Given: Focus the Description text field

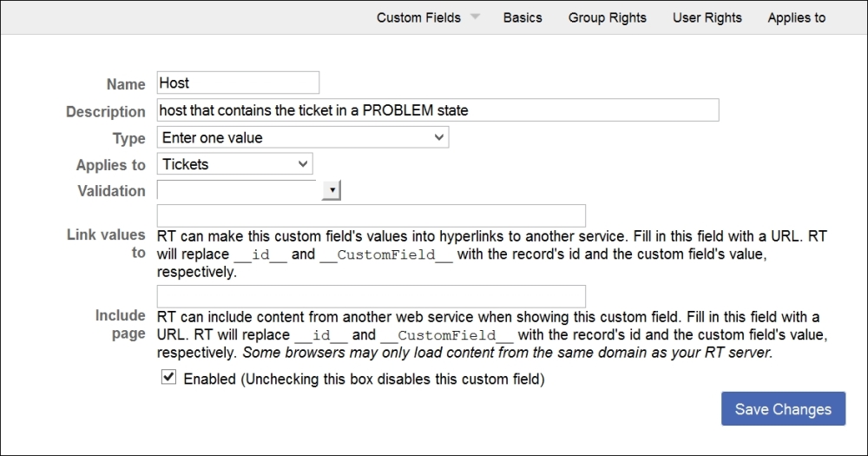Looking at the screenshot, I should pos(437,110).
